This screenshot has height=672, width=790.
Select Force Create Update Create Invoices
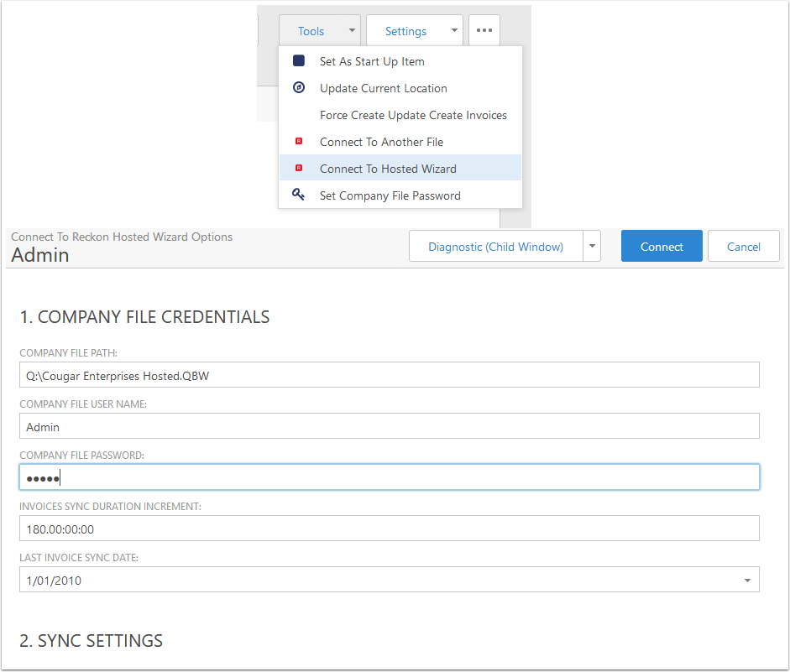(x=400, y=115)
